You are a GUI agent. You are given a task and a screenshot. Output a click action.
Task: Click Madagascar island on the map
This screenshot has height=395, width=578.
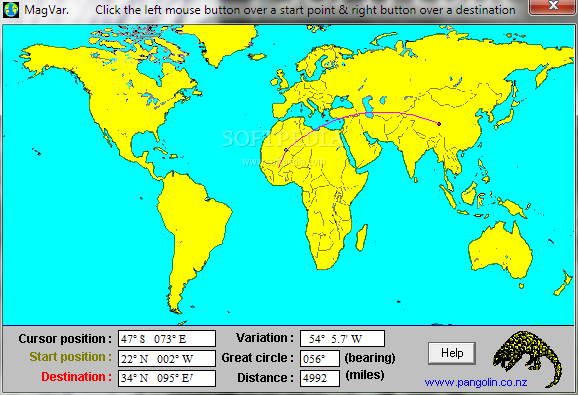coord(362,238)
